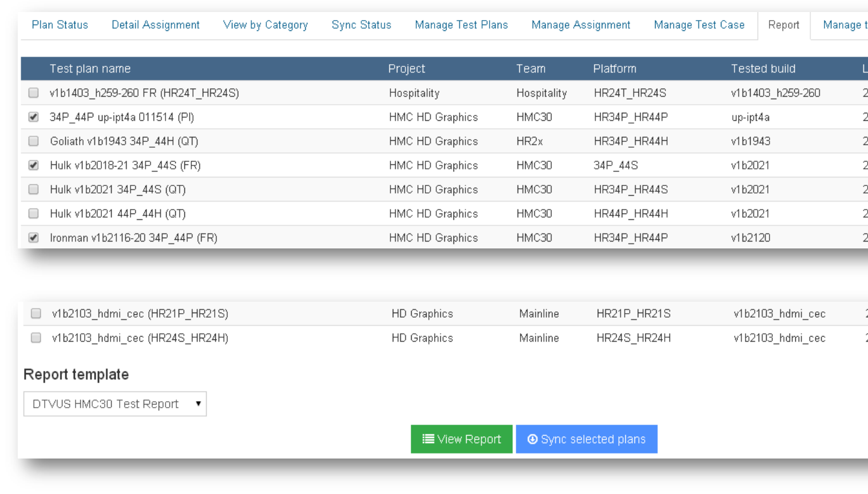Screen dimensions: 868x494
Task: Open the Report template dropdown
Action: 115,404
